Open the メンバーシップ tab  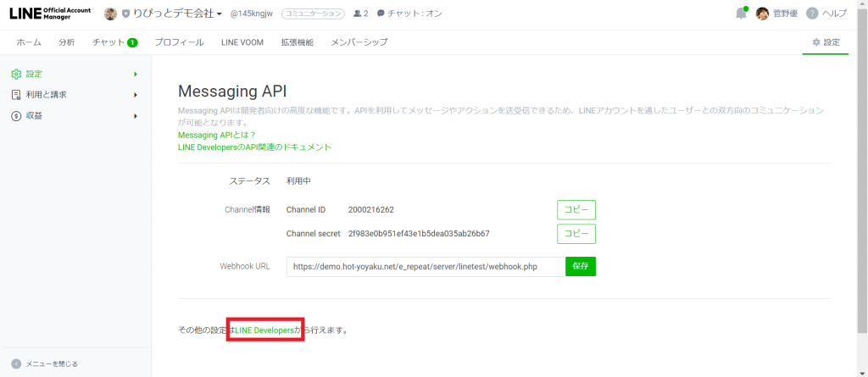tap(359, 42)
